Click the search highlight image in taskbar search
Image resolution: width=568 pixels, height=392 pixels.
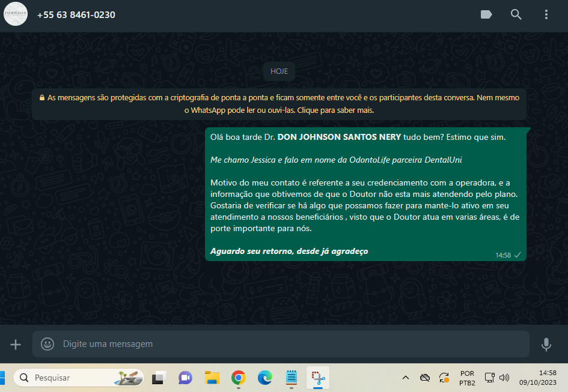point(128,378)
